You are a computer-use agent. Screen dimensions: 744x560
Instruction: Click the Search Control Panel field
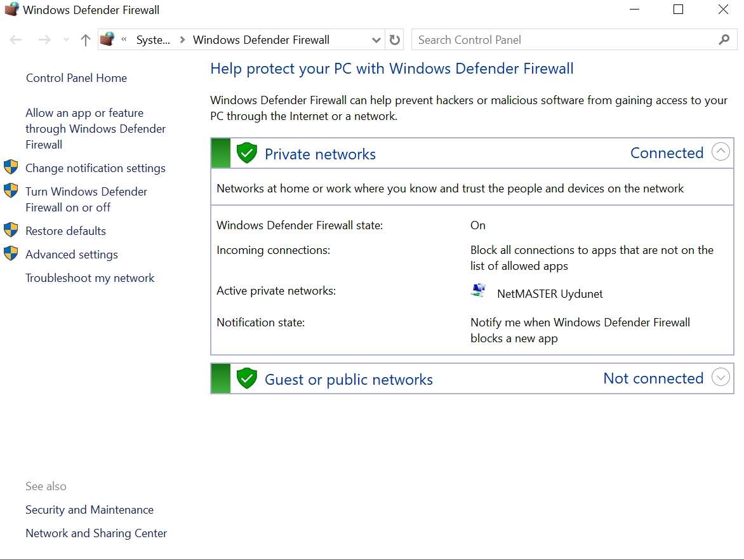click(574, 40)
